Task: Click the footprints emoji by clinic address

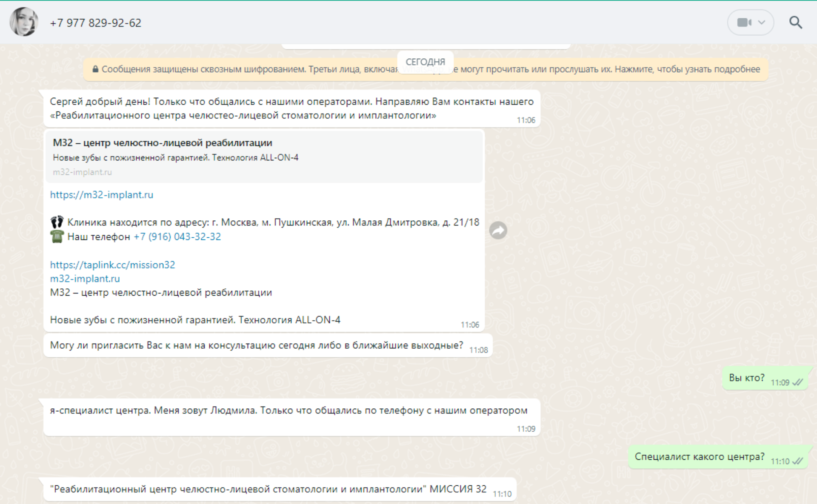Action: [57, 222]
